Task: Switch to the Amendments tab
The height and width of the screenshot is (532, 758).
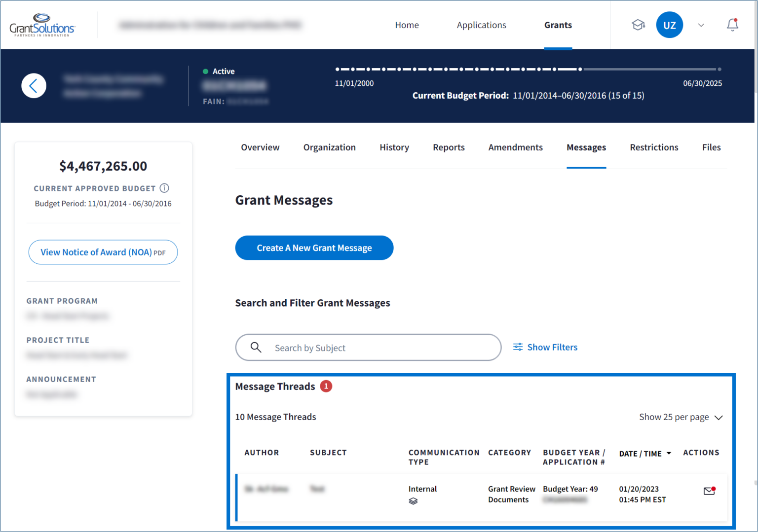Action: (x=515, y=147)
